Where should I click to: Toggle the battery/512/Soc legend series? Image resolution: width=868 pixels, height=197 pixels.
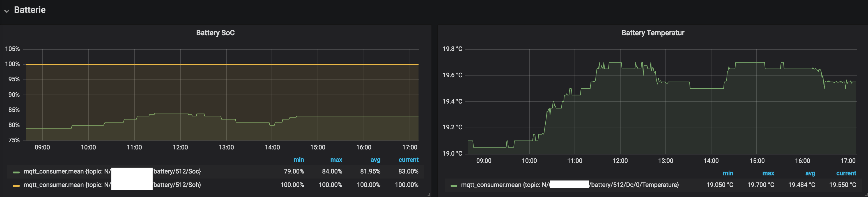(112, 172)
